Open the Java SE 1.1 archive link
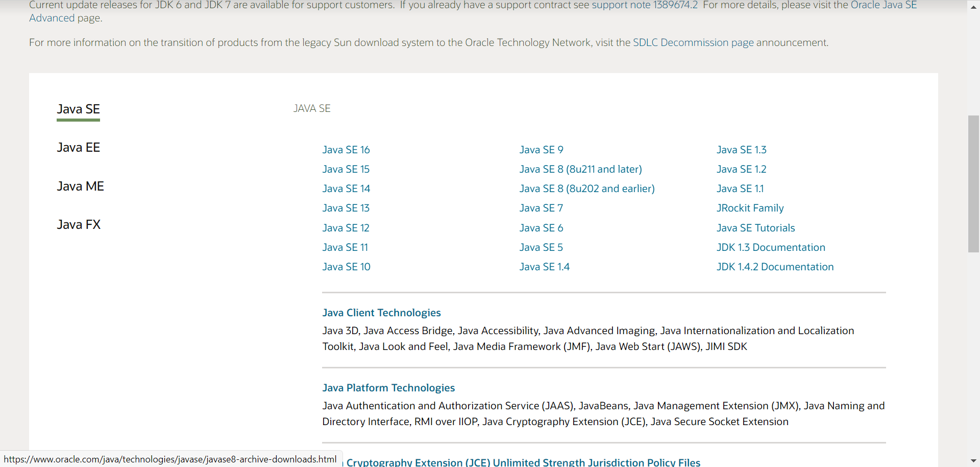980x467 pixels. point(740,189)
